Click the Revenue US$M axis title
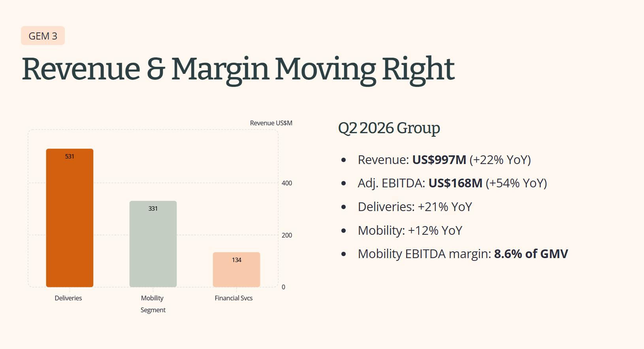Screen dimensions: 644x349 tap(271, 123)
